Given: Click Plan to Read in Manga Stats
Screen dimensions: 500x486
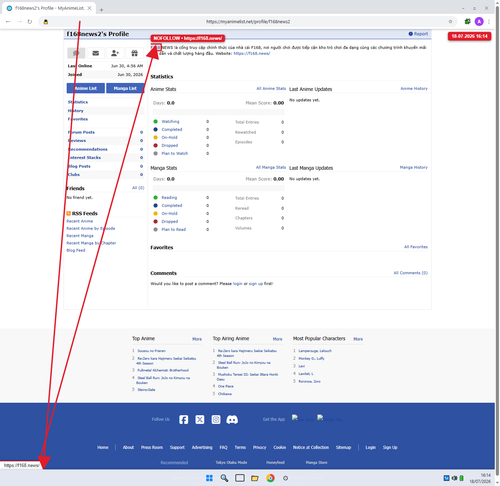Looking at the screenshot, I should (x=174, y=230).
